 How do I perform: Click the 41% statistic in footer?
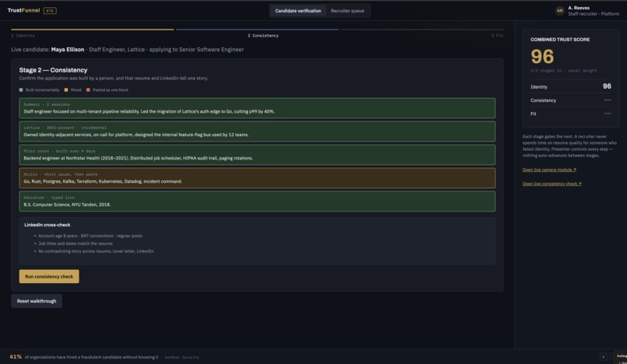(16, 357)
